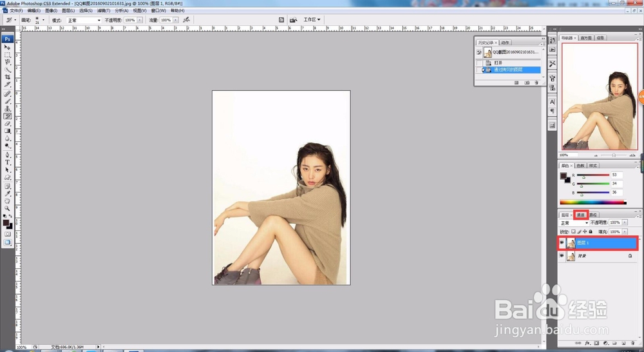Select the Pen tool
Viewport: 644px width, 352px height.
tap(7, 155)
